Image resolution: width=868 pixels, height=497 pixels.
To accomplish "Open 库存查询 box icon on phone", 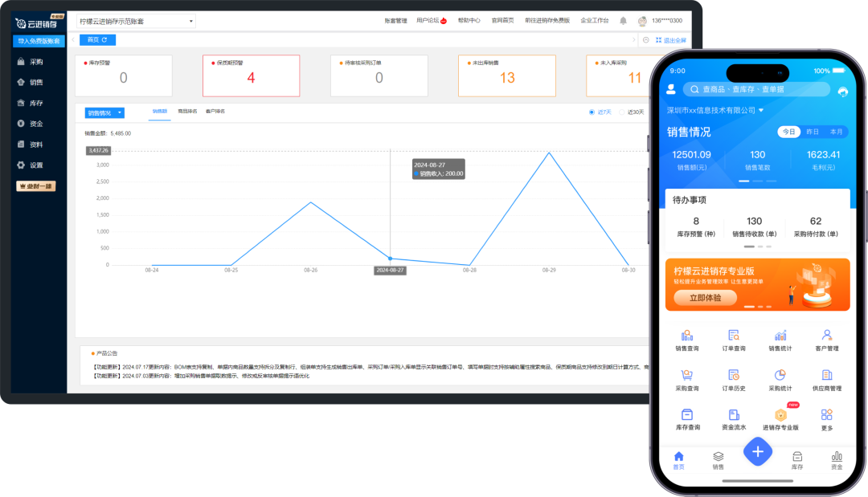I will pyautogui.click(x=687, y=414).
